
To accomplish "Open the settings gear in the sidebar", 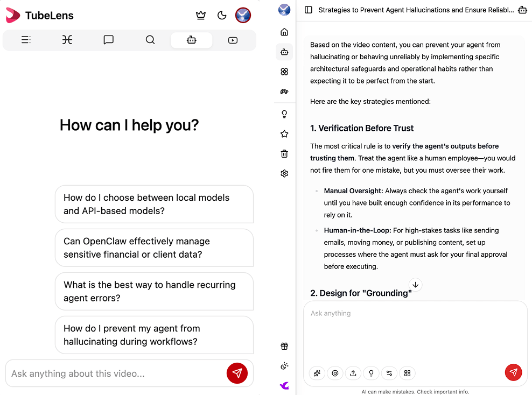I will [284, 173].
